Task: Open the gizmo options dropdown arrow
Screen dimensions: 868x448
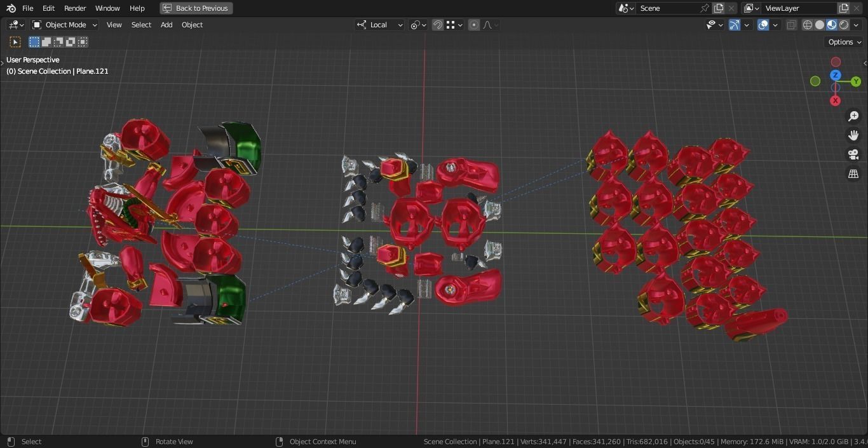Action: click(747, 25)
